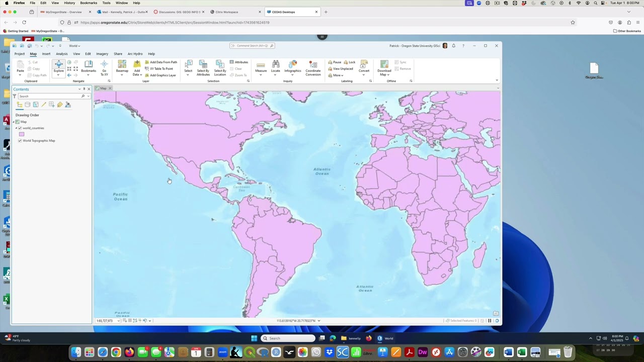The image size is (644, 362).
Task: Open the map scale dropdown
Action: pyautogui.click(x=119, y=321)
